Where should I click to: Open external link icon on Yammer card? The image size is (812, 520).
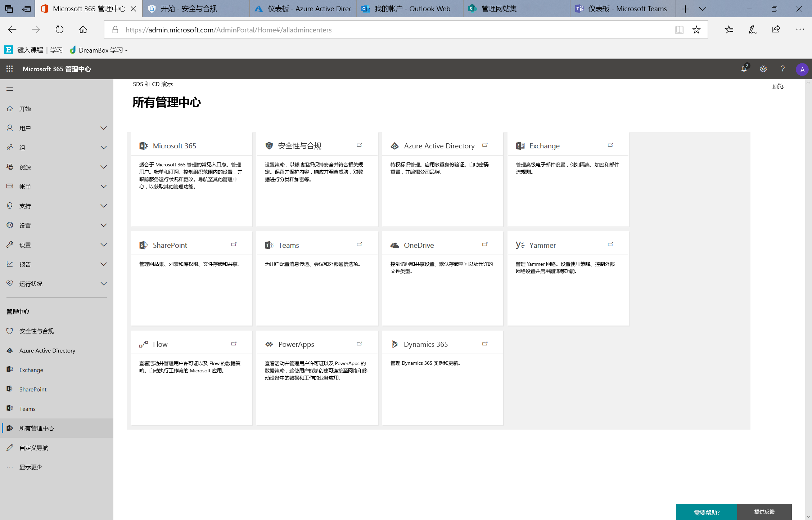(x=610, y=245)
